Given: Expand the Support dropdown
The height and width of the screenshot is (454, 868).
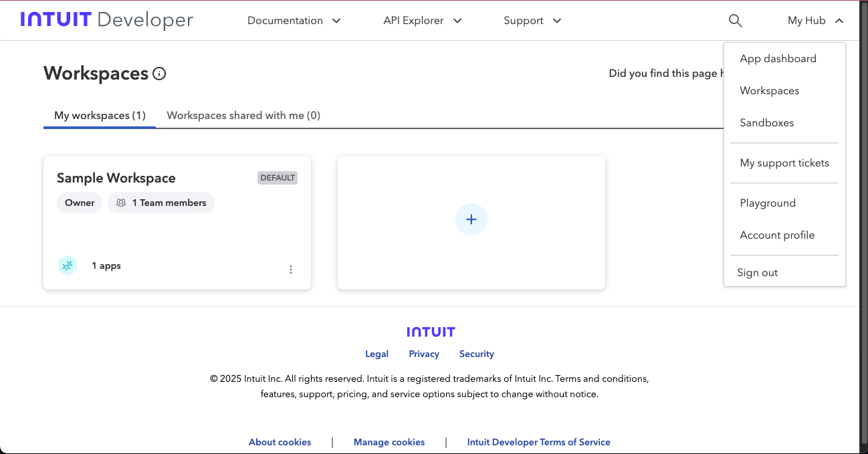Looking at the screenshot, I should click(x=532, y=21).
